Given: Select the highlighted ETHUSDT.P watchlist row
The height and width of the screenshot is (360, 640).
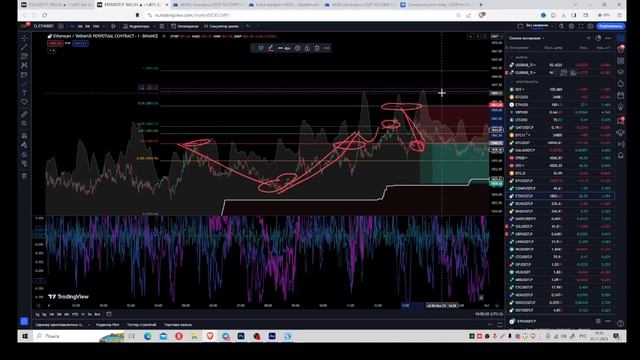Looking at the screenshot, I should pos(561,196).
